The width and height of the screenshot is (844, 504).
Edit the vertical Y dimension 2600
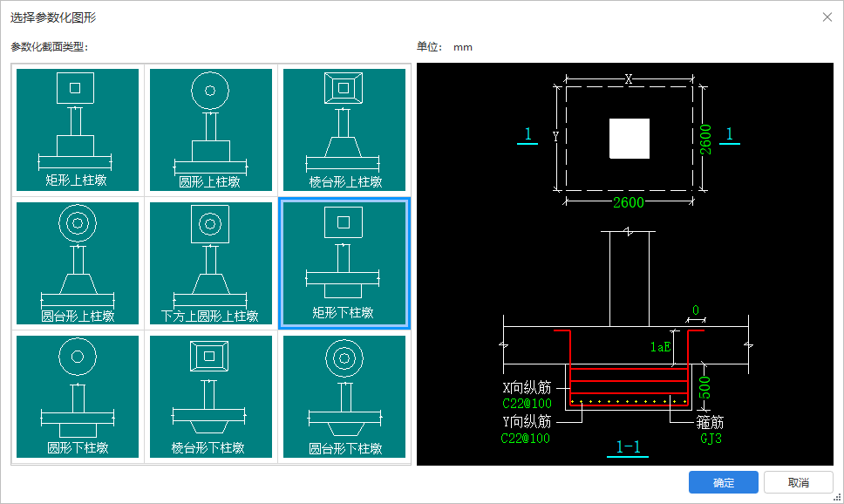tap(705, 140)
